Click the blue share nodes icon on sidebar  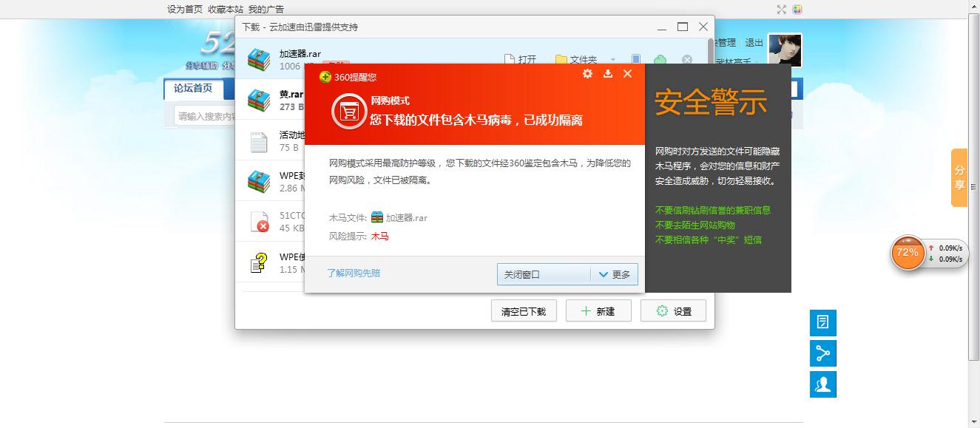(823, 353)
